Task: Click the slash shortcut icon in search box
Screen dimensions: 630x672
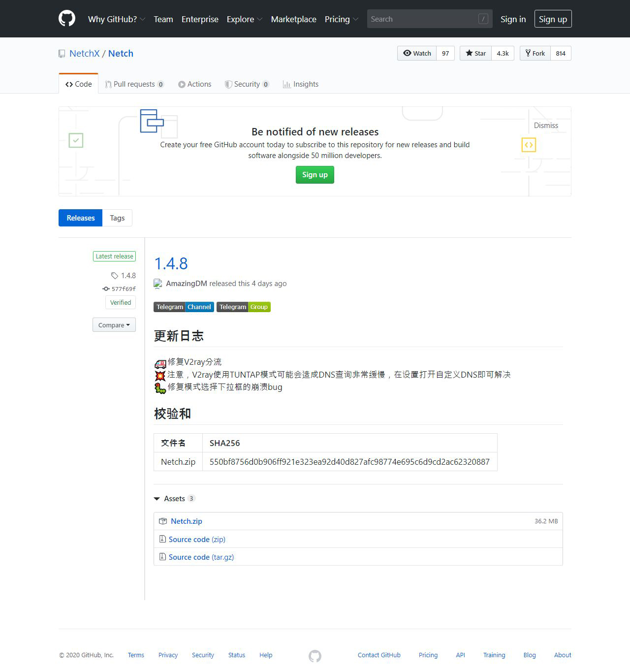Action: [x=483, y=19]
